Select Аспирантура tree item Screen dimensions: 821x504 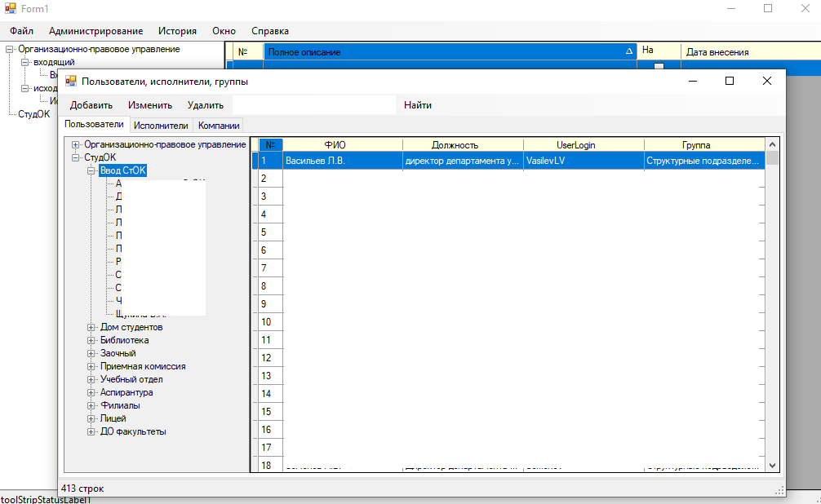point(126,392)
